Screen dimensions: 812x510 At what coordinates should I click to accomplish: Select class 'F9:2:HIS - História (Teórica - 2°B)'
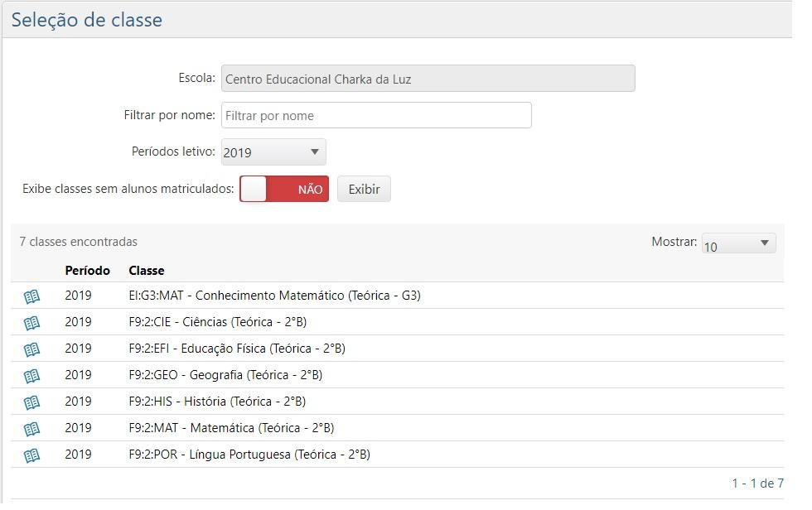click(217, 401)
